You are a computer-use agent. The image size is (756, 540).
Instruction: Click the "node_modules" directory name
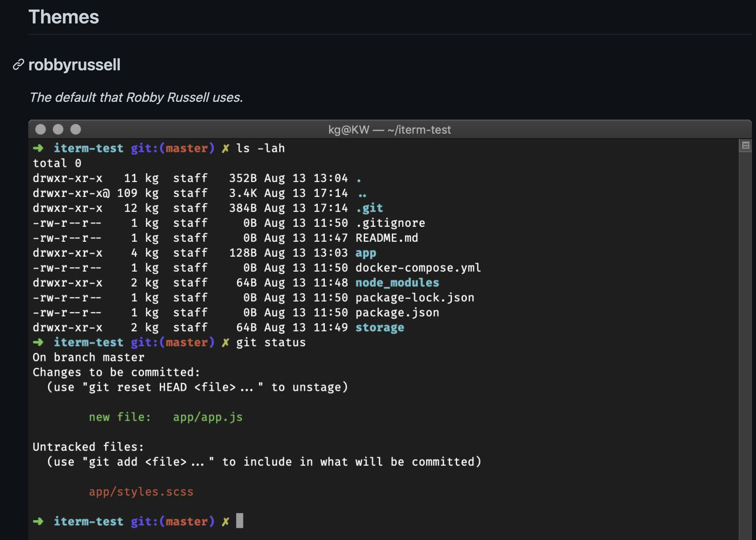click(x=397, y=283)
